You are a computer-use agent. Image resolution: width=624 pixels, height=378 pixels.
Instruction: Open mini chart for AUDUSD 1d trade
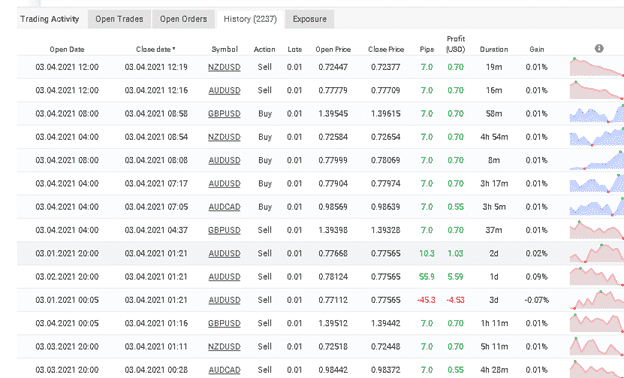(597, 277)
